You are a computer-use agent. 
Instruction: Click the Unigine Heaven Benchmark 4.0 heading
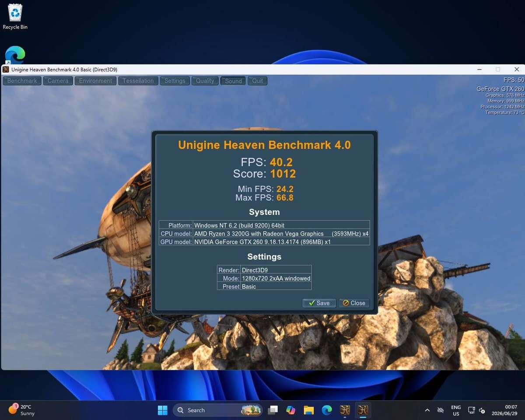[x=264, y=145]
